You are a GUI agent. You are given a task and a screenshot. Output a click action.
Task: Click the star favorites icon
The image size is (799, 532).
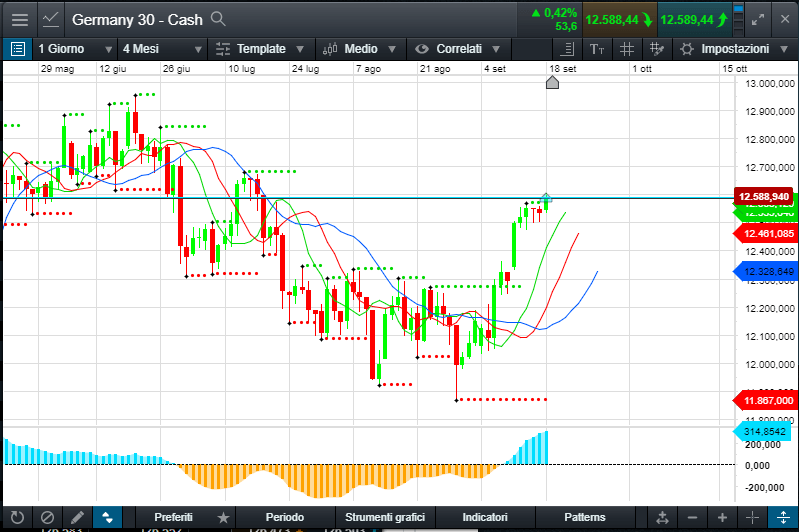pyautogui.click(x=223, y=517)
